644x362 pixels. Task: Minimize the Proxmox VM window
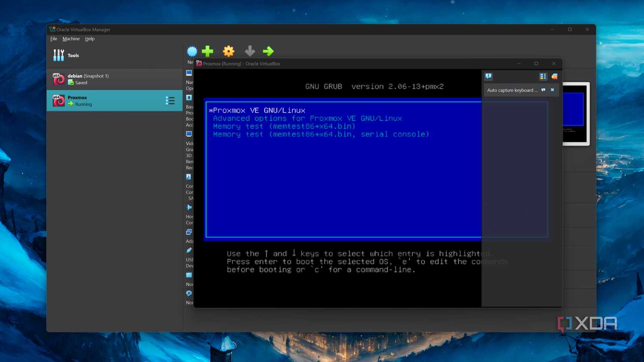(519, 63)
